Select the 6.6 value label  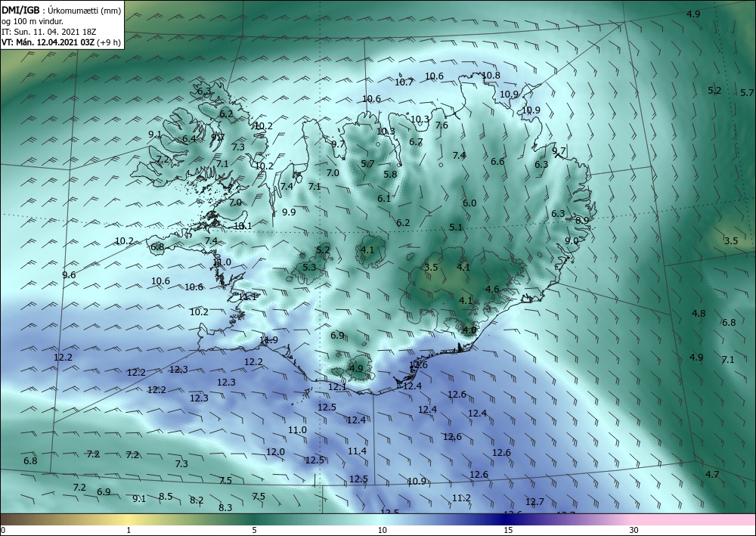click(x=497, y=162)
